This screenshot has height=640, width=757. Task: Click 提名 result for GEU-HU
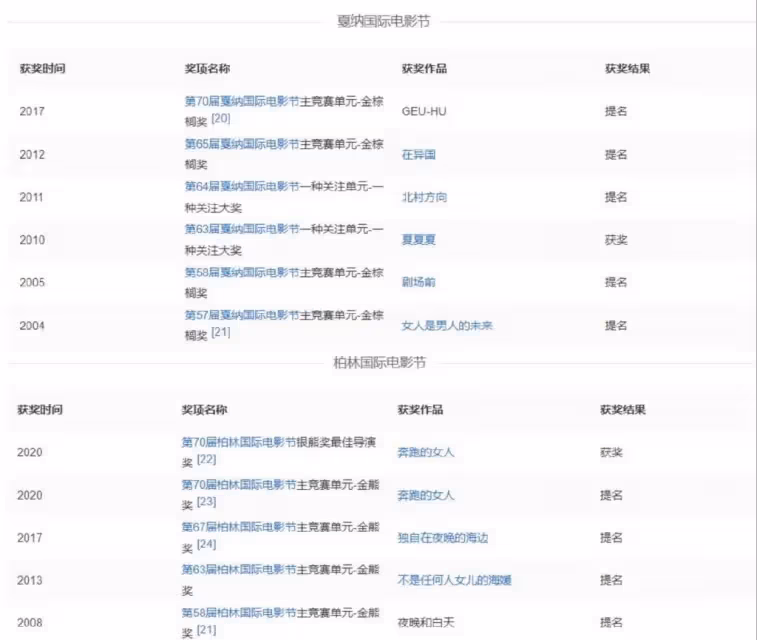pos(616,111)
